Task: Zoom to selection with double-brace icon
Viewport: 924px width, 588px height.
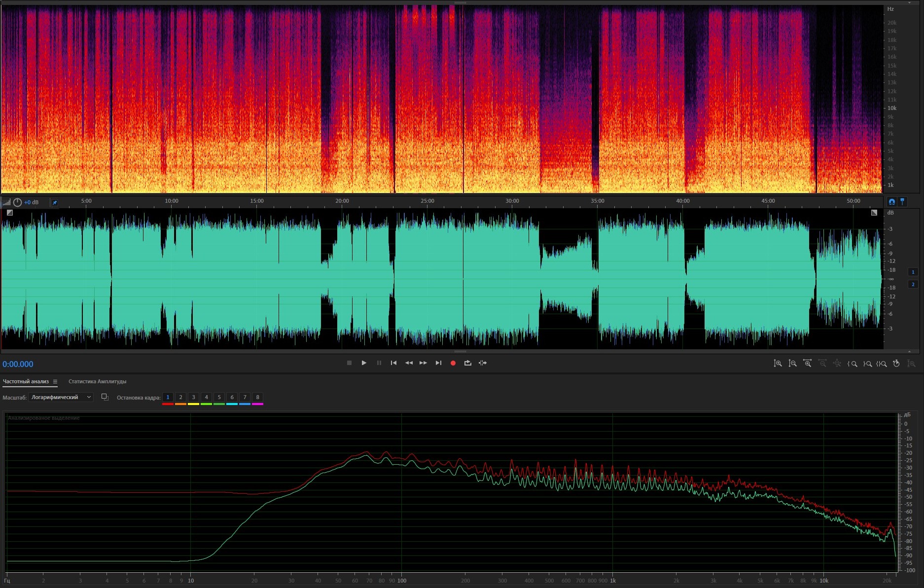Action: (x=882, y=364)
